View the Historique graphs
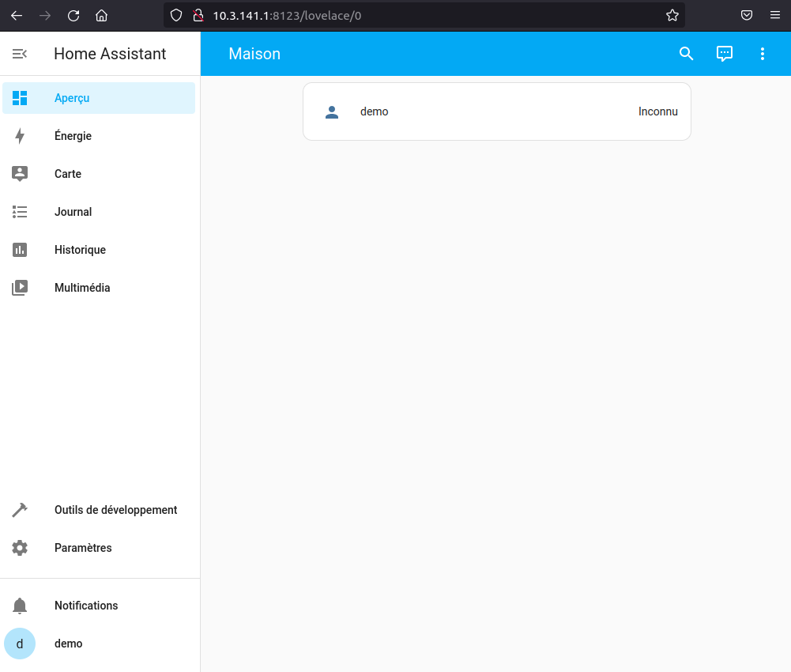The width and height of the screenshot is (791, 672). (x=79, y=249)
